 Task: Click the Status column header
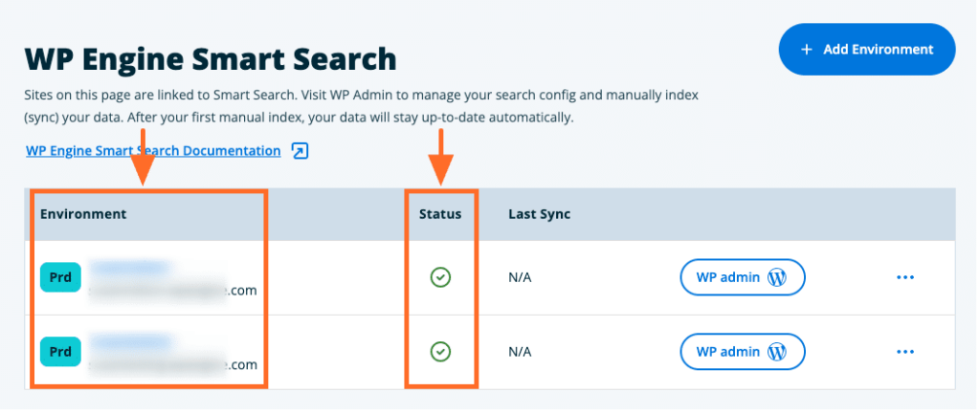click(440, 214)
